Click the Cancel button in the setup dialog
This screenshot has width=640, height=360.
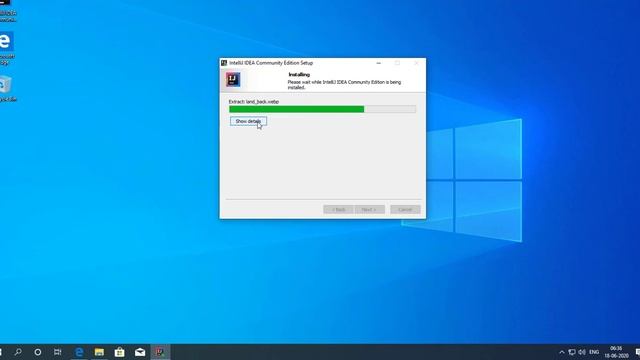pos(405,209)
